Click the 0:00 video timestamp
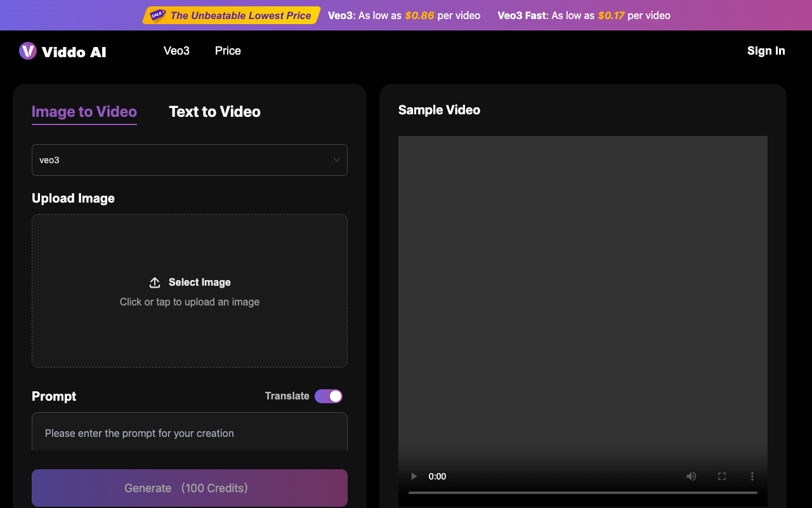The image size is (812, 508). point(437,476)
